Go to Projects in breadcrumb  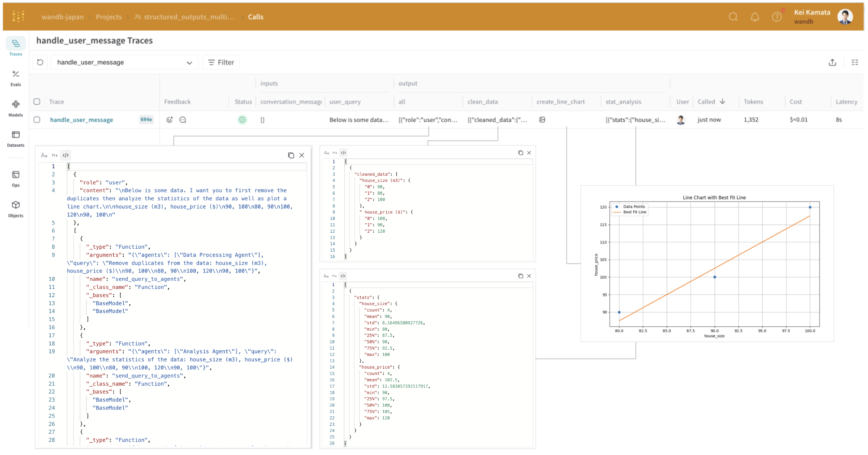click(x=108, y=17)
